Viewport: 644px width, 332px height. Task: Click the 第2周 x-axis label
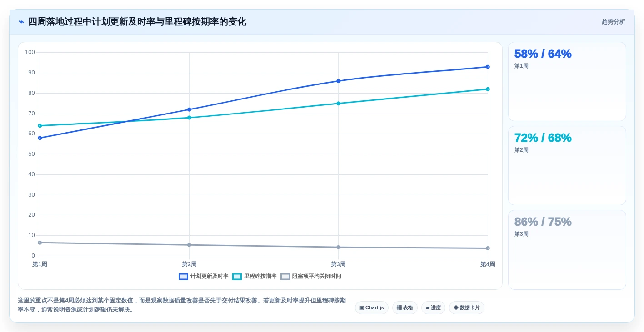[189, 264]
